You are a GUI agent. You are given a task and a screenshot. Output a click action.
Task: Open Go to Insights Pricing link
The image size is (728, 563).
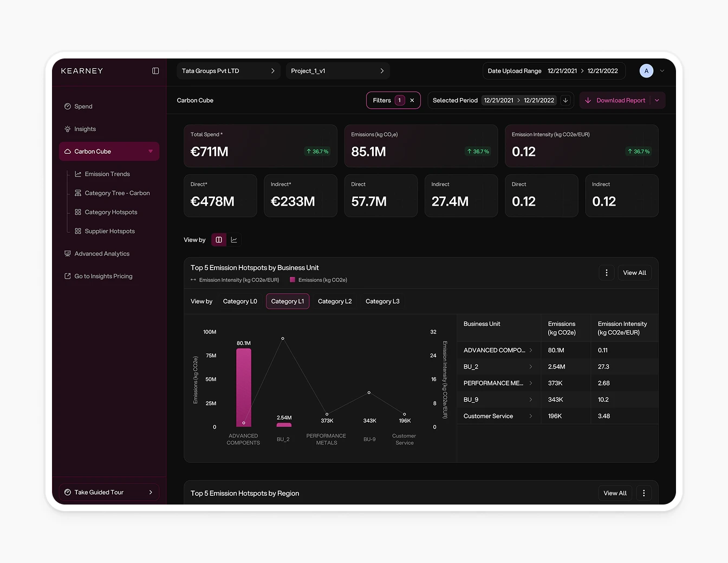[x=103, y=276]
